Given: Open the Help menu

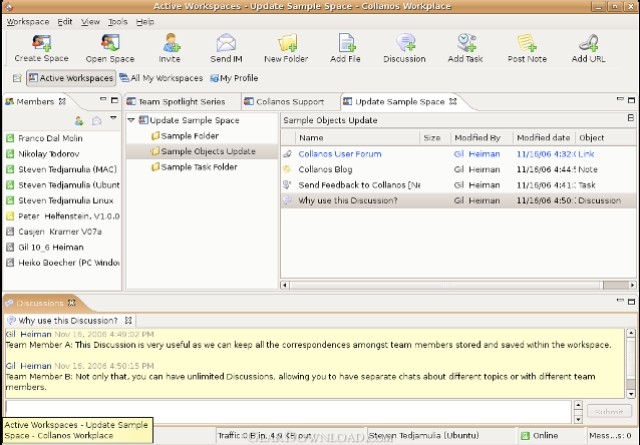Looking at the screenshot, I should (x=145, y=22).
